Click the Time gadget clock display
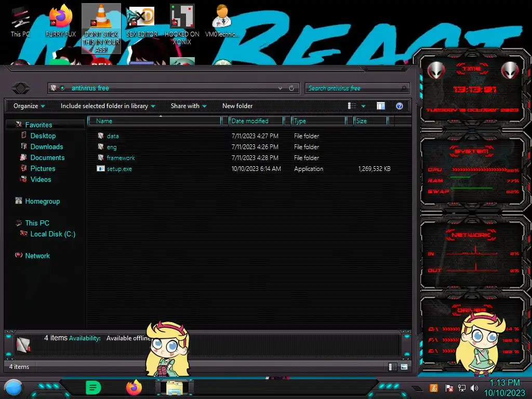Screen dimensions: 532x399 [x=474, y=89]
